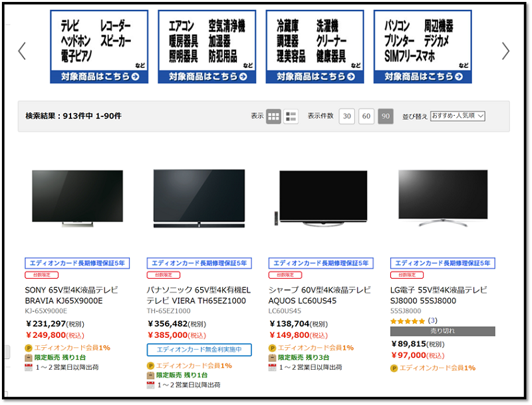
Task: Open the エアコン・空気清浄機 category banner
Action: pyautogui.click(x=207, y=47)
